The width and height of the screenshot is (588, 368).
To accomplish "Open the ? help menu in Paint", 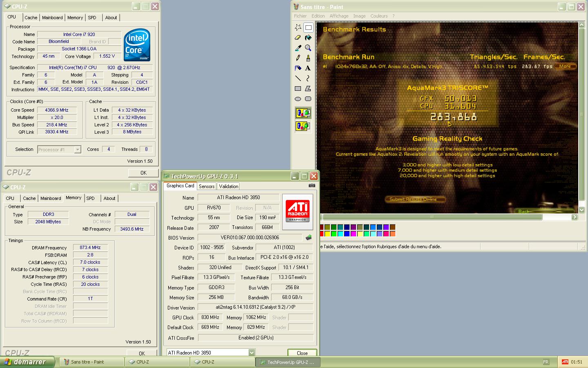I will 394,16.
